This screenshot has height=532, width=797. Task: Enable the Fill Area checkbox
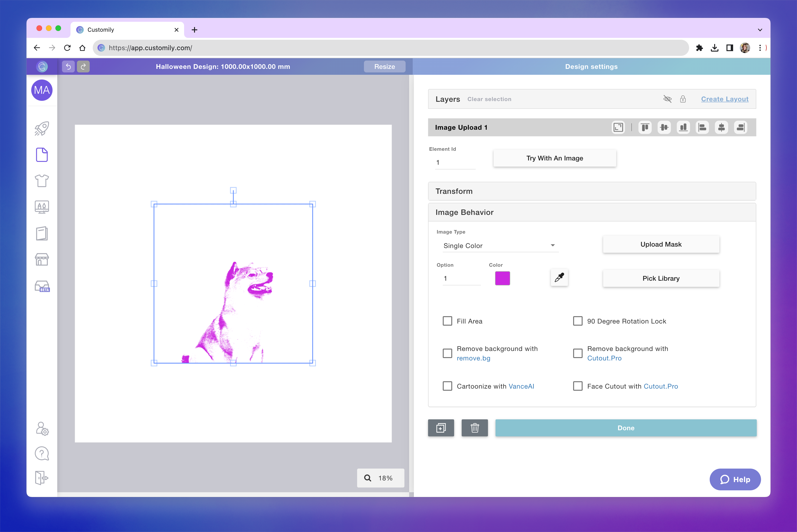[x=447, y=321]
